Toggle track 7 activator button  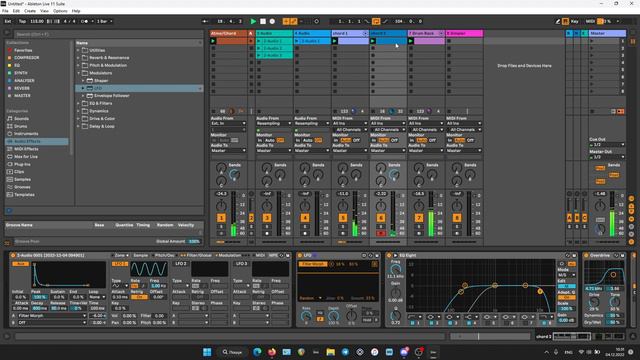(419, 218)
